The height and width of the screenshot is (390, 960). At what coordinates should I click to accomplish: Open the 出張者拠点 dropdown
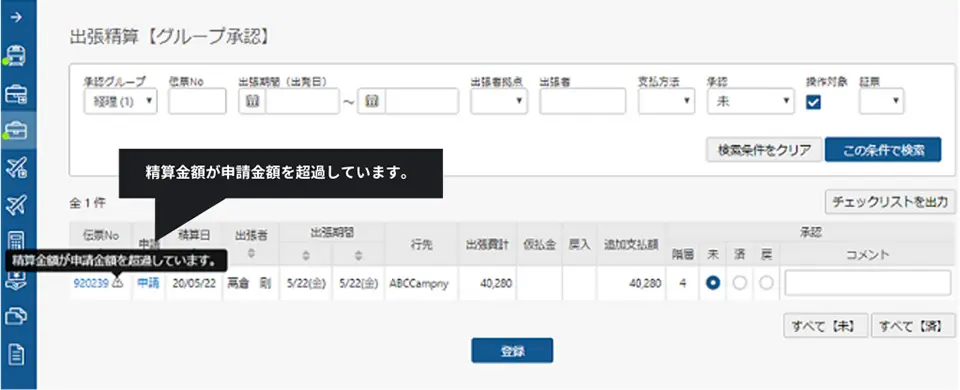click(499, 102)
